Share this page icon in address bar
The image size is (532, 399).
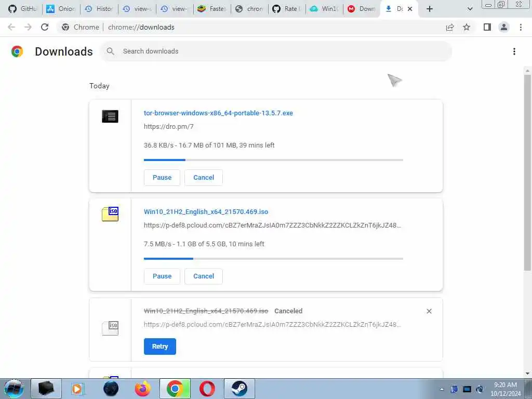[x=450, y=27]
